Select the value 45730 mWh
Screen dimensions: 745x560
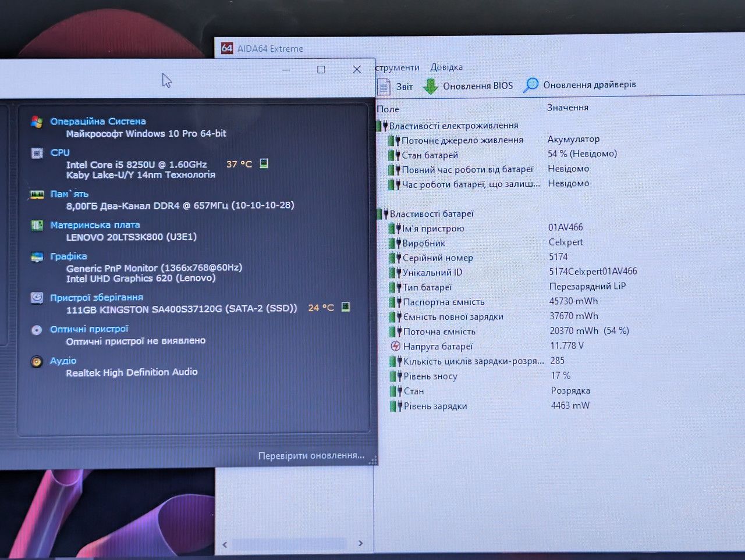(573, 301)
